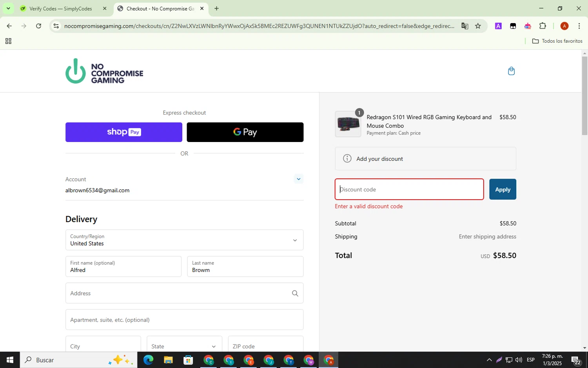Click the page vertical scrollbar
The height and width of the screenshot is (368, 588).
[x=584, y=96]
